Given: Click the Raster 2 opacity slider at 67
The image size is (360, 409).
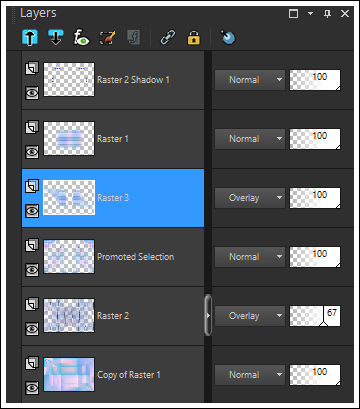Looking at the screenshot, I should point(315,316).
